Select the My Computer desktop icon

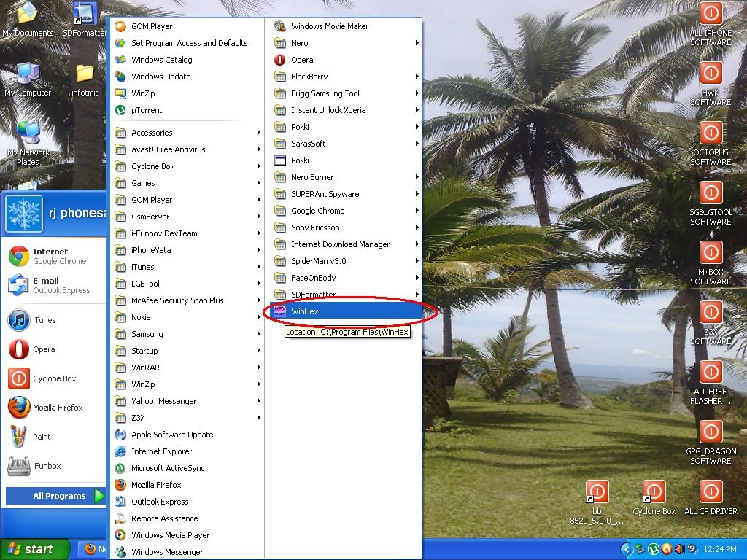[x=28, y=79]
